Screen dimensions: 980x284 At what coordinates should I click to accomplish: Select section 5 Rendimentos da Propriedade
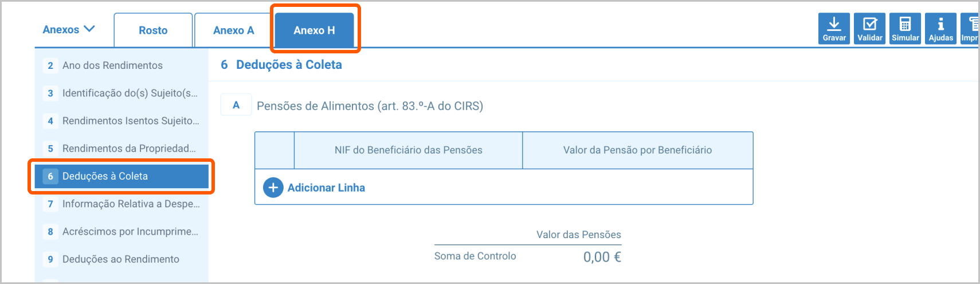tap(129, 149)
